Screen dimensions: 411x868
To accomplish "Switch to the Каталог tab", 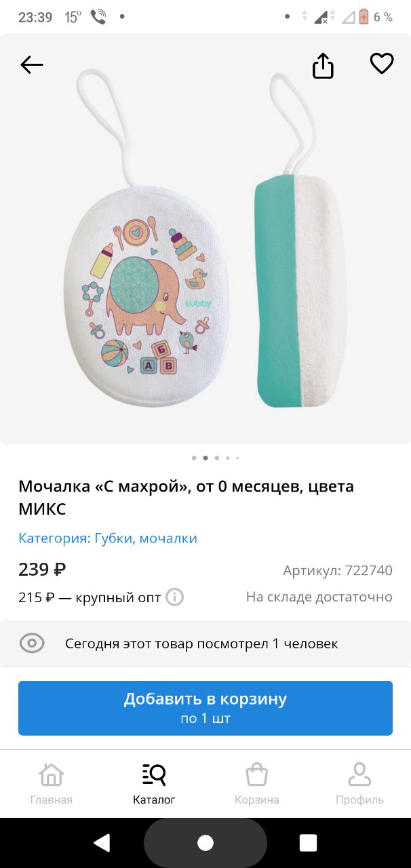I will (154, 785).
